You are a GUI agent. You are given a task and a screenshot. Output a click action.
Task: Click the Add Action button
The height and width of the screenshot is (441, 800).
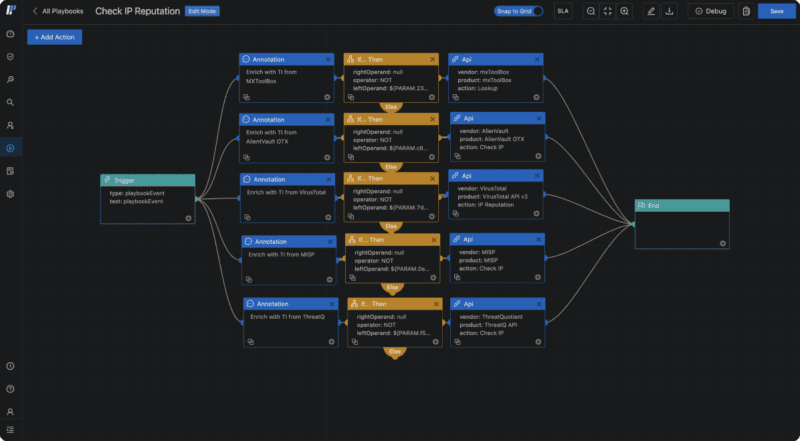[55, 37]
